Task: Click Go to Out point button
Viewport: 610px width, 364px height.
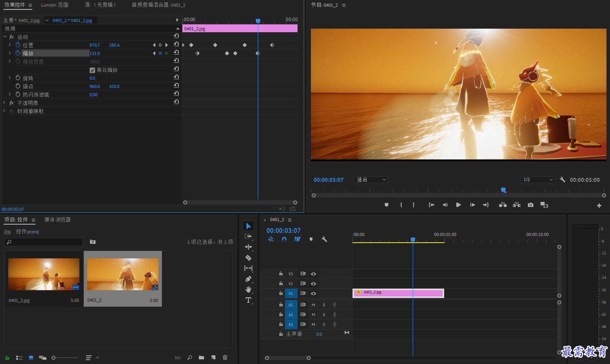Action: coord(486,205)
